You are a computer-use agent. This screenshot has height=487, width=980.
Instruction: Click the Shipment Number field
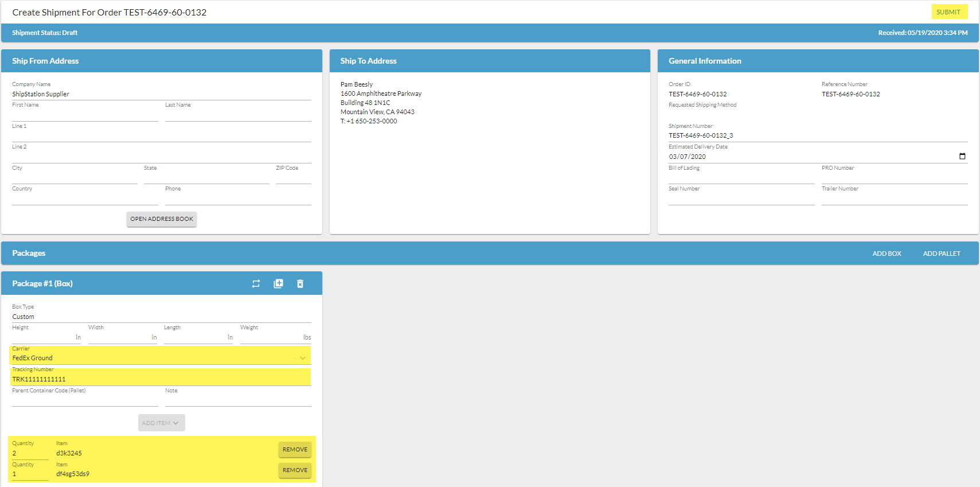point(817,136)
